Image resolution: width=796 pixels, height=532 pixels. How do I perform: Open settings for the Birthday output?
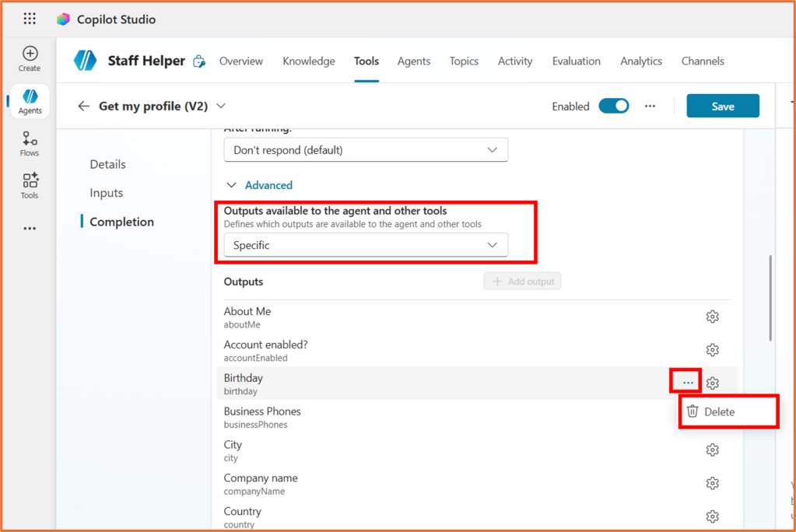pyautogui.click(x=712, y=382)
